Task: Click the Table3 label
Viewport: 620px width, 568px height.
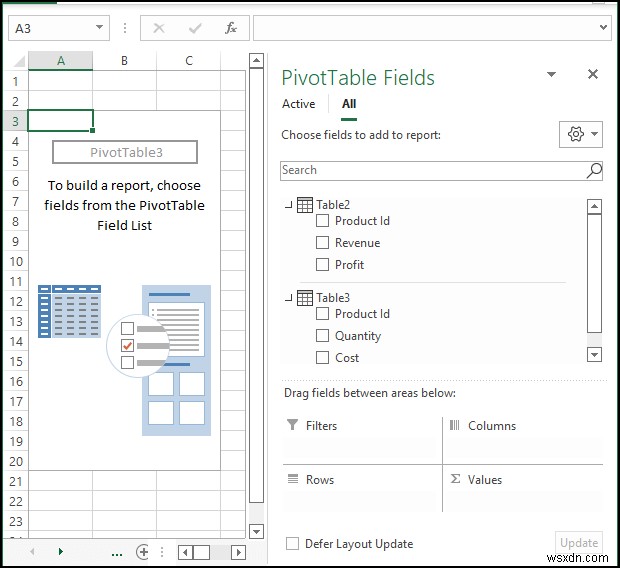Action: pos(333,298)
